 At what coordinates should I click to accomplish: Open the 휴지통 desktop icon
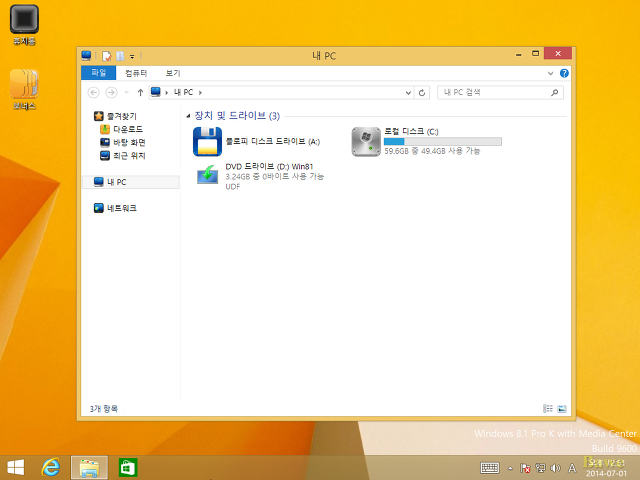24,24
